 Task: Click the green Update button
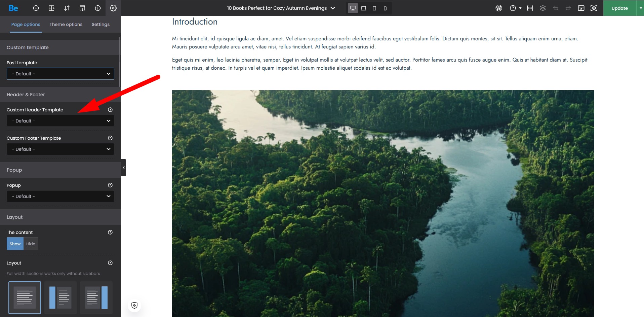coord(619,8)
